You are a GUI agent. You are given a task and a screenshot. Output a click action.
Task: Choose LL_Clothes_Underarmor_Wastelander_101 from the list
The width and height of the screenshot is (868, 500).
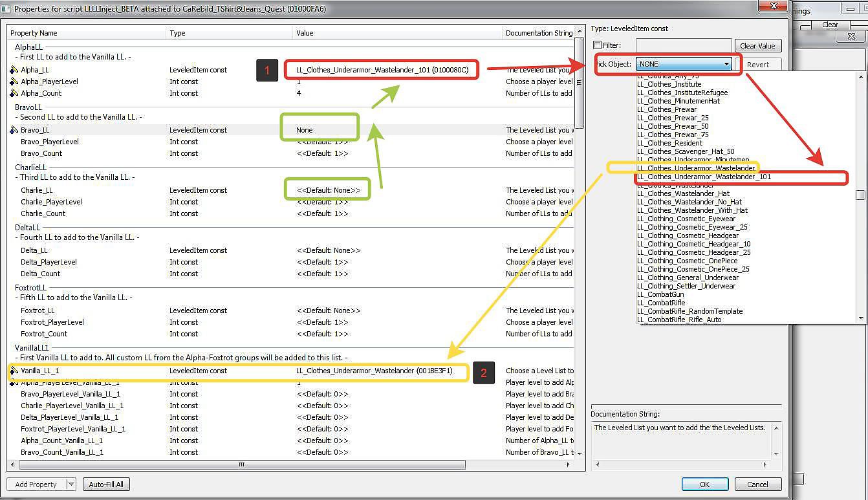[x=704, y=177]
